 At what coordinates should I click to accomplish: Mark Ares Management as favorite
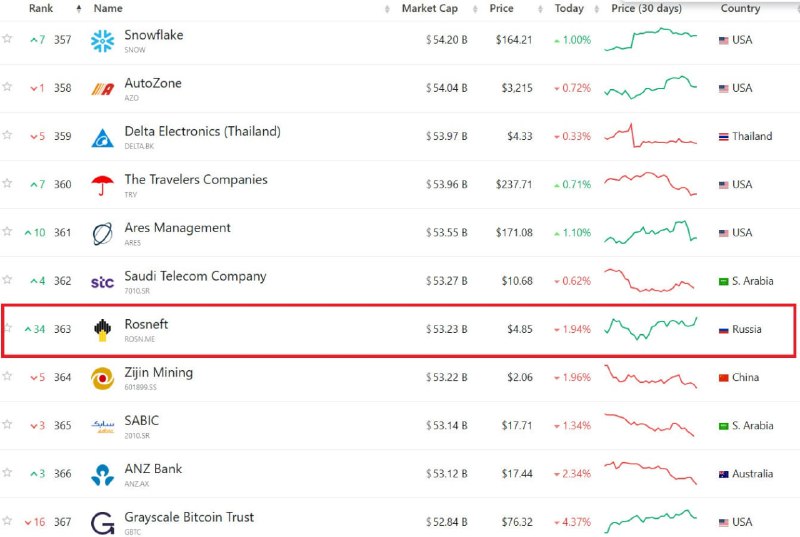pos(7,231)
